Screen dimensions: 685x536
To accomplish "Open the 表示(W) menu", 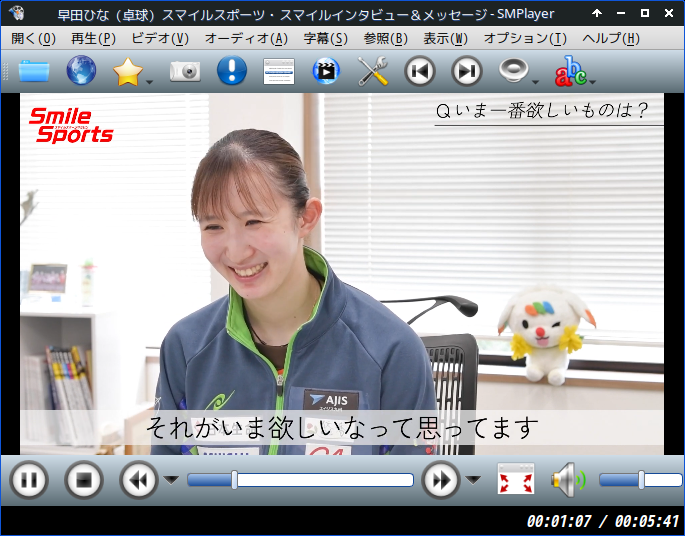I will coord(446,38).
